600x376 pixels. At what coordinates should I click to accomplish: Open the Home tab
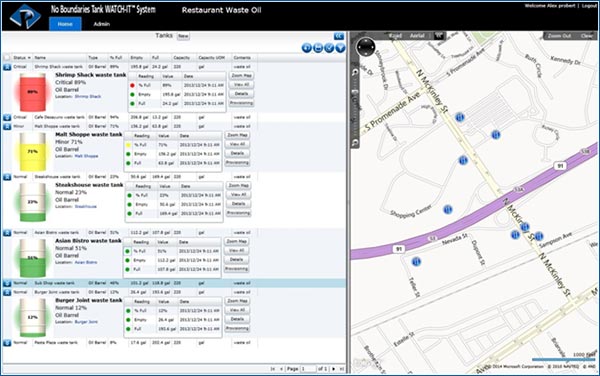(65, 24)
